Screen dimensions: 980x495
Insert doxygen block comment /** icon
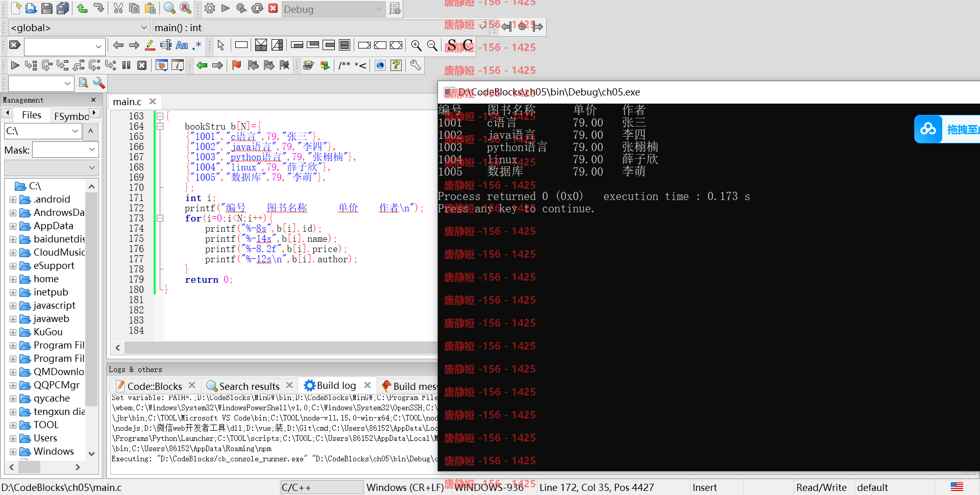tap(345, 65)
